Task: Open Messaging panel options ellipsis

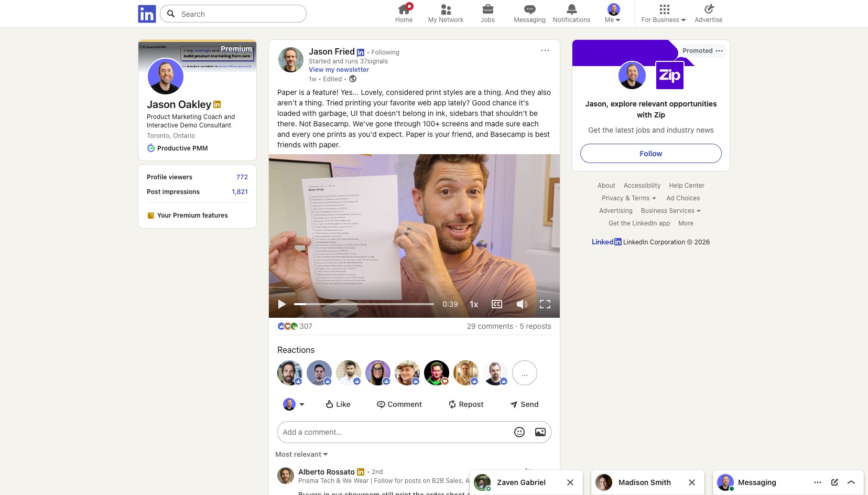Action: [818, 482]
